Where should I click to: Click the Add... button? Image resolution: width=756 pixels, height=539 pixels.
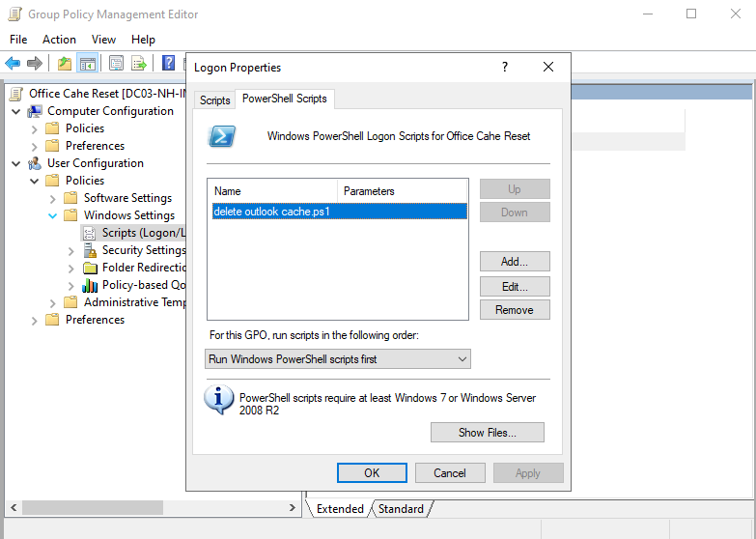515,262
